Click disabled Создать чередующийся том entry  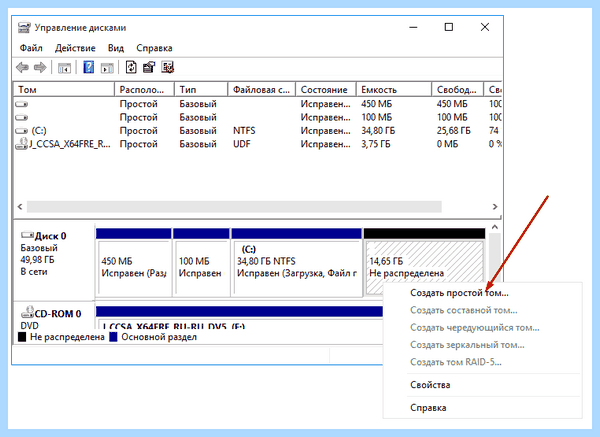[475, 328]
